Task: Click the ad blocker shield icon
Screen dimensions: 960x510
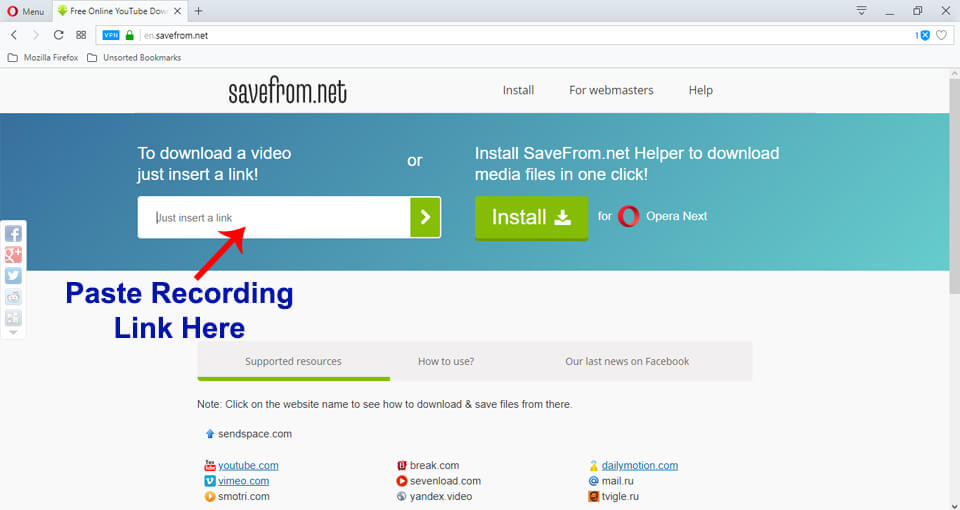Action: pos(925,36)
